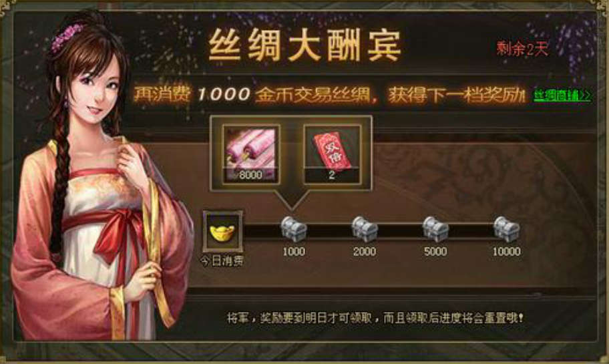Viewport: 609px width, 364px height.
Task: Click the 1000 milestone label
Action: coord(293,252)
